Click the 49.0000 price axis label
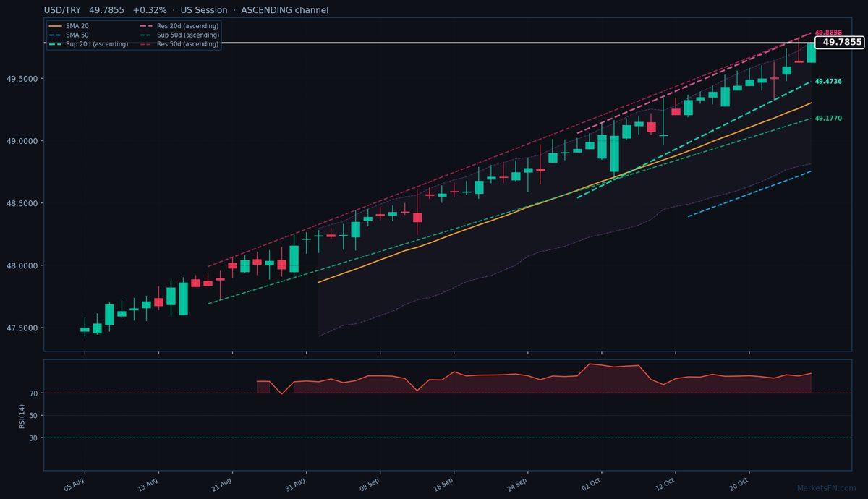This screenshot has height=499, width=868. pos(22,141)
